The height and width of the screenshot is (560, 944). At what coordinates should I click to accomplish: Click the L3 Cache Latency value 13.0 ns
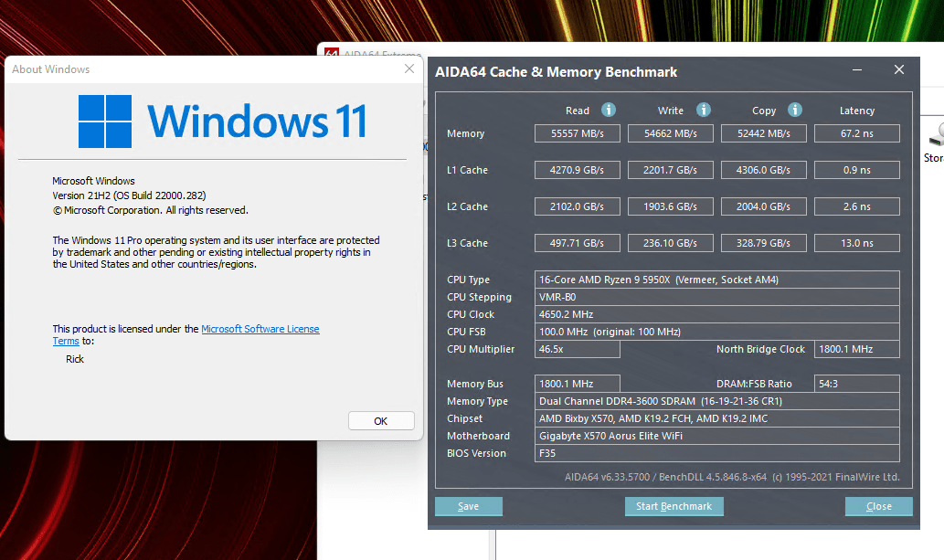click(857, 243)
